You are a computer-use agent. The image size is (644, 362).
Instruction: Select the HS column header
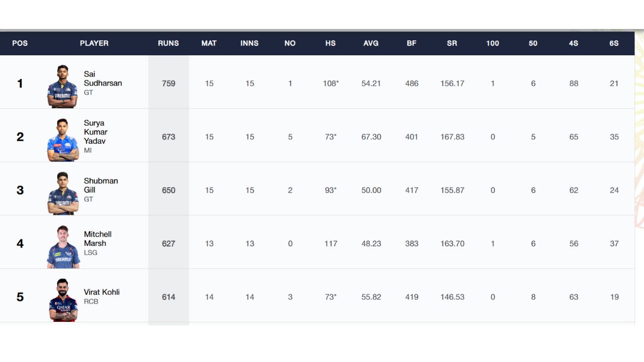331,43
